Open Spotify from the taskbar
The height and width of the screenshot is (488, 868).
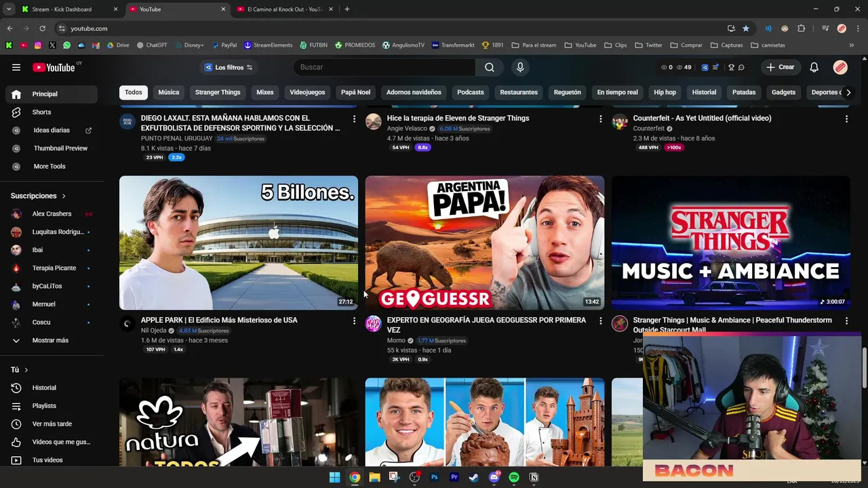tap(514, 477)
